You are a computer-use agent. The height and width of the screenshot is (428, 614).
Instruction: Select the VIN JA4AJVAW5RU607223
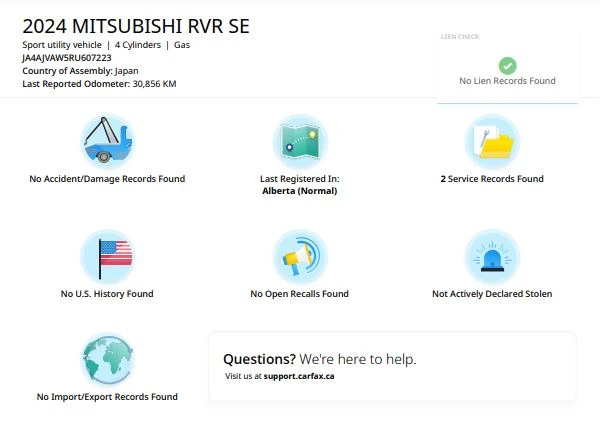pos(67,58)
